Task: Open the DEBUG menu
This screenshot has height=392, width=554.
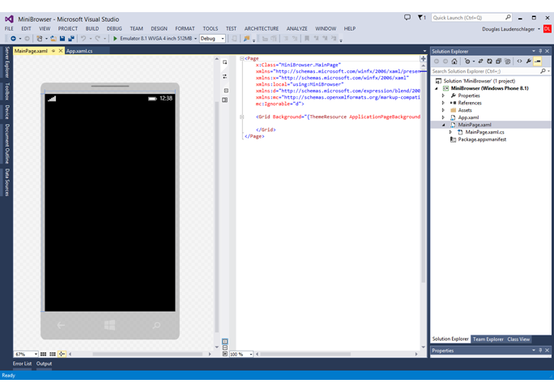Action: click(114, 28)
